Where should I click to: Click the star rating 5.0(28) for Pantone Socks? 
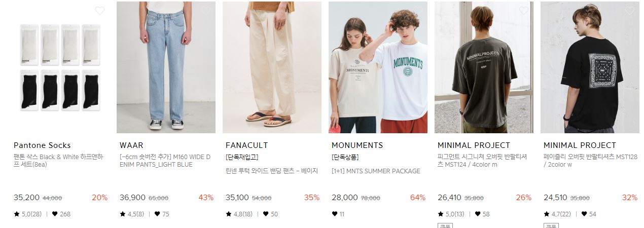coord(27,214)
